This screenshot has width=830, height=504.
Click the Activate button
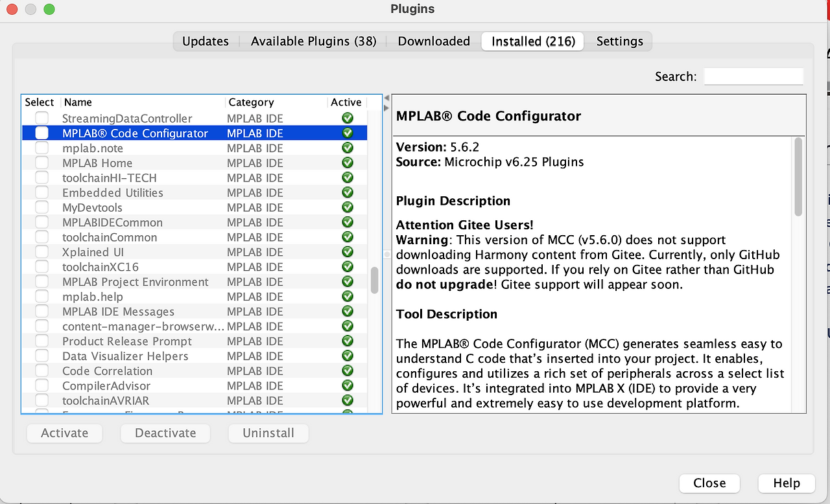(x=64, y=433)
